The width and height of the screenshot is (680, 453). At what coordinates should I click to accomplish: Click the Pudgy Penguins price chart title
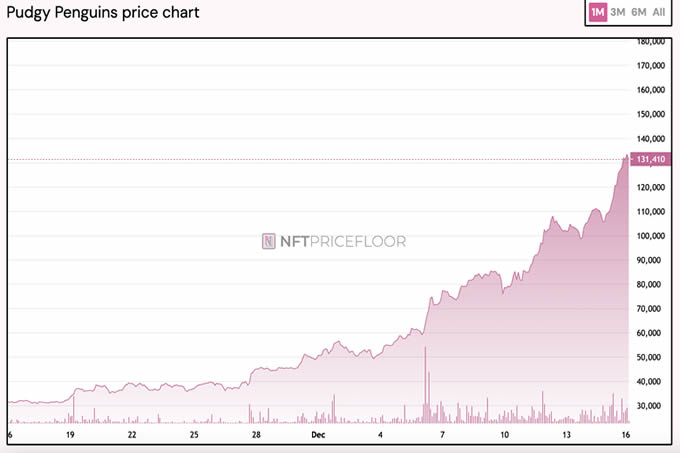pyautogui.click(x=103, y=13)
